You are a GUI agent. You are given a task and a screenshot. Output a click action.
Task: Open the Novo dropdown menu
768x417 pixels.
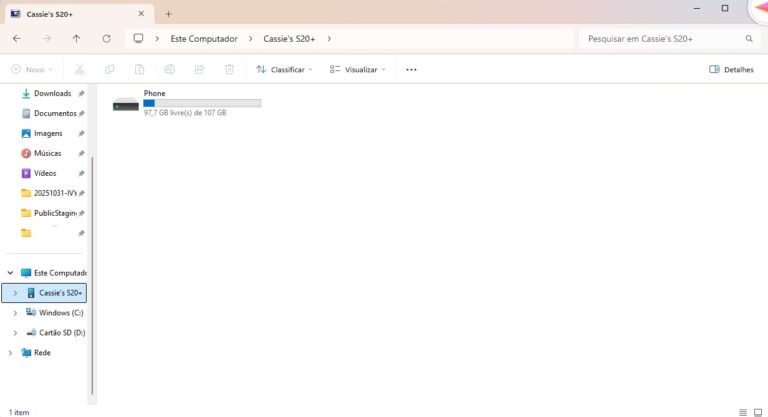pyautogui.click(x=32, y=70)
